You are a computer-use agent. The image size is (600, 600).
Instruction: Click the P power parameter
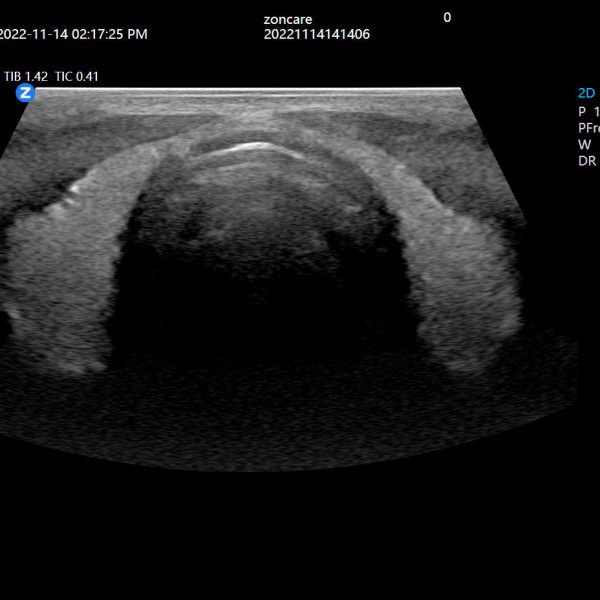click(x=582, y=111)
